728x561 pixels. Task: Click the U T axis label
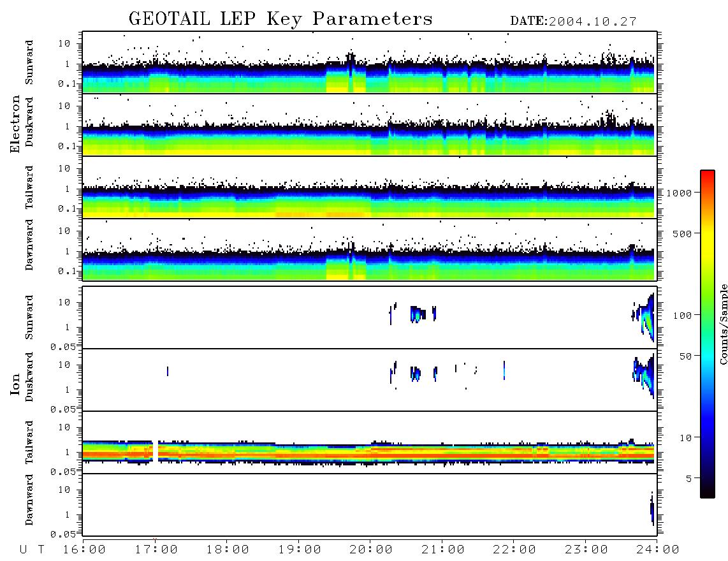(33, 550)
